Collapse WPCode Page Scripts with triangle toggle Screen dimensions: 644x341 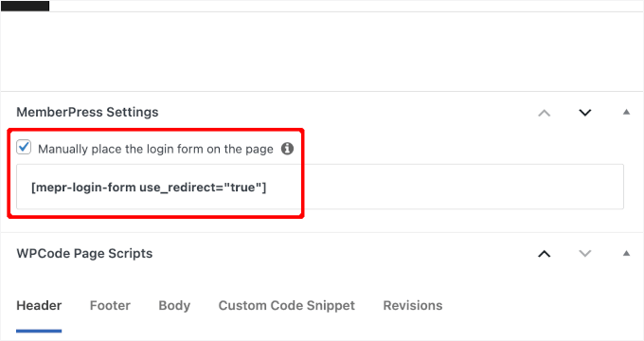coord(626,253)
